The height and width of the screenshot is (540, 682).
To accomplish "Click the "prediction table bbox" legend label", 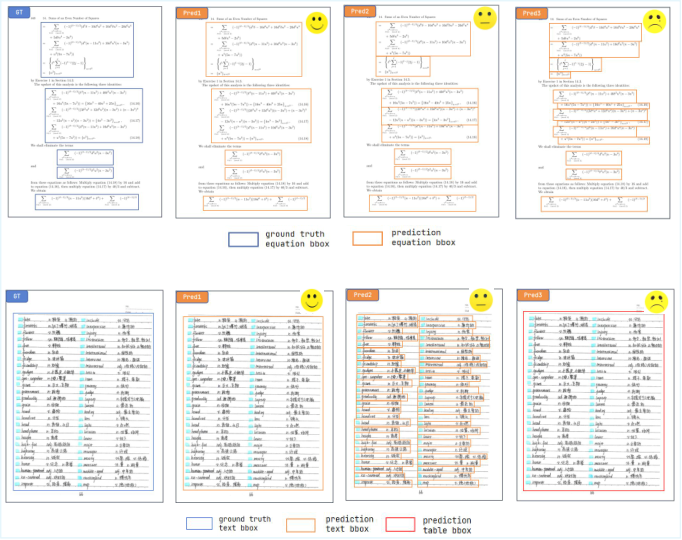I will pyautogui.click(x=447, y=525).
